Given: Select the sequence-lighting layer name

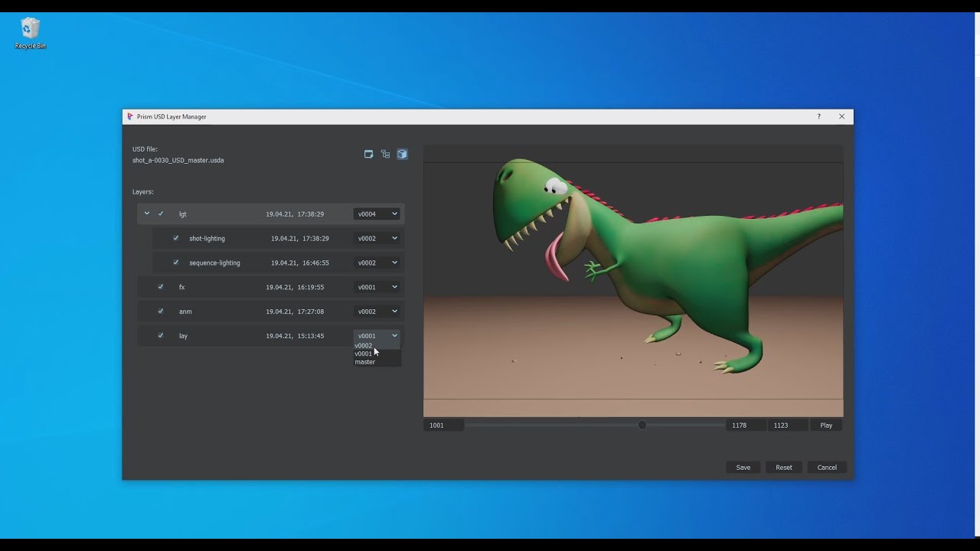Looking at the screenshot, I should (214, 263).
